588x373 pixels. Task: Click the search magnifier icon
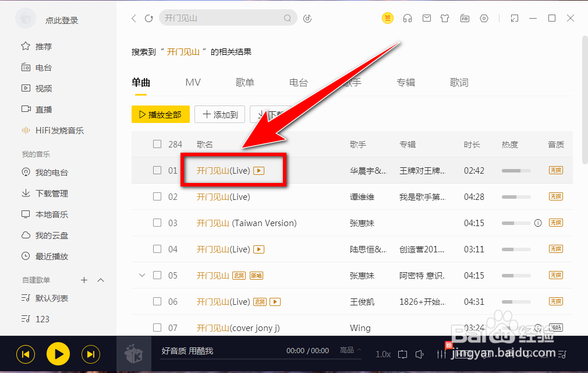click(287, 18)
